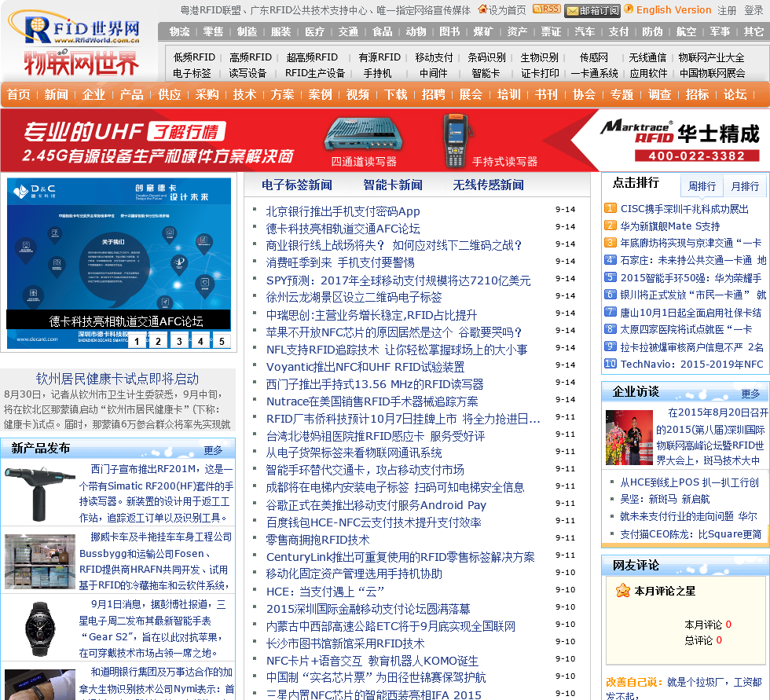Open ranked item 2 华为新旗舰Mate S支持
Viewport: 770px width, 700px height.
[669, 226]
